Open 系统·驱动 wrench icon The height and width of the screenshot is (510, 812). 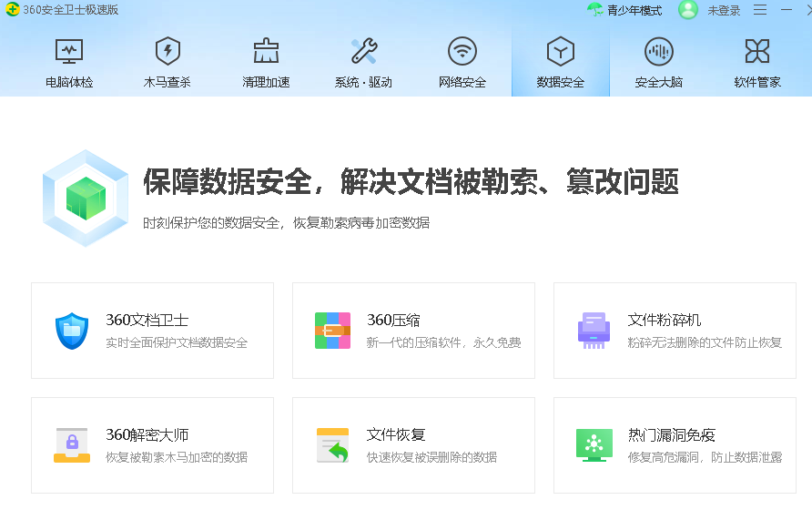363,51
